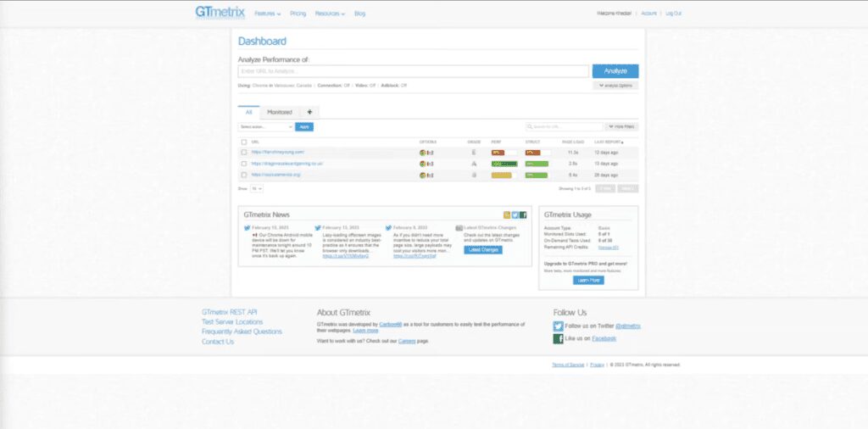Click the Next pagination button
The height and width of the screenshot is (429, 868).
click(x=628, y=189)
